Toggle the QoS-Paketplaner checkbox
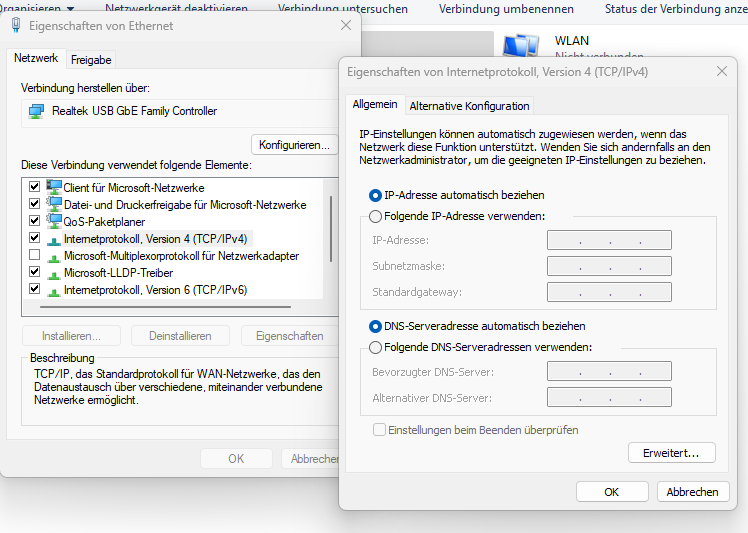The height and width of the screenshot is (533, 748). coord(34,220)
